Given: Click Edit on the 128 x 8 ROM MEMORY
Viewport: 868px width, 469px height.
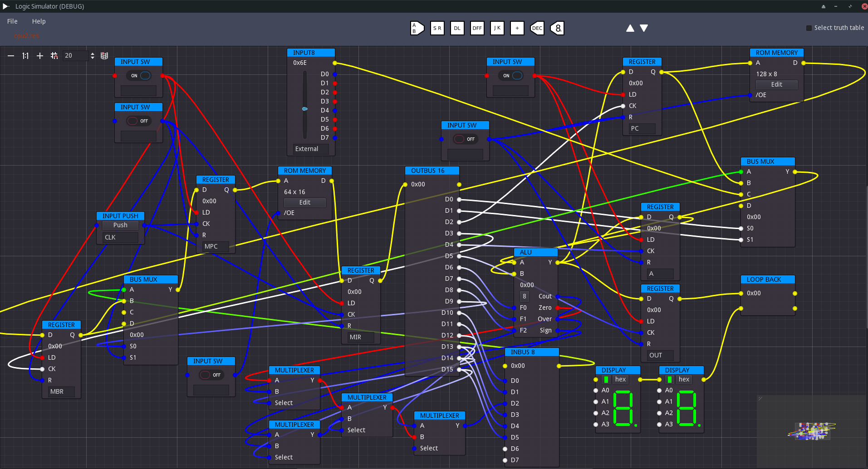Looking at the screenshot, I should pyautogui.click(x=776, y=84).
